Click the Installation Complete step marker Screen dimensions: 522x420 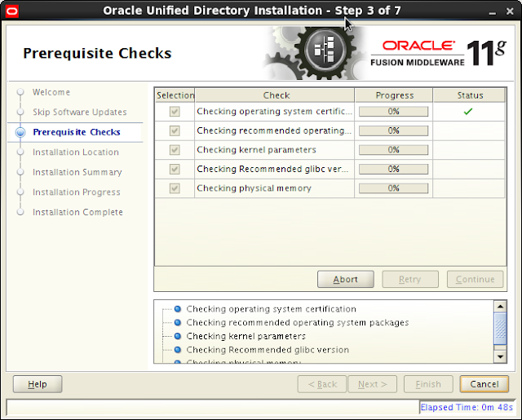click(x=20, y=212)
